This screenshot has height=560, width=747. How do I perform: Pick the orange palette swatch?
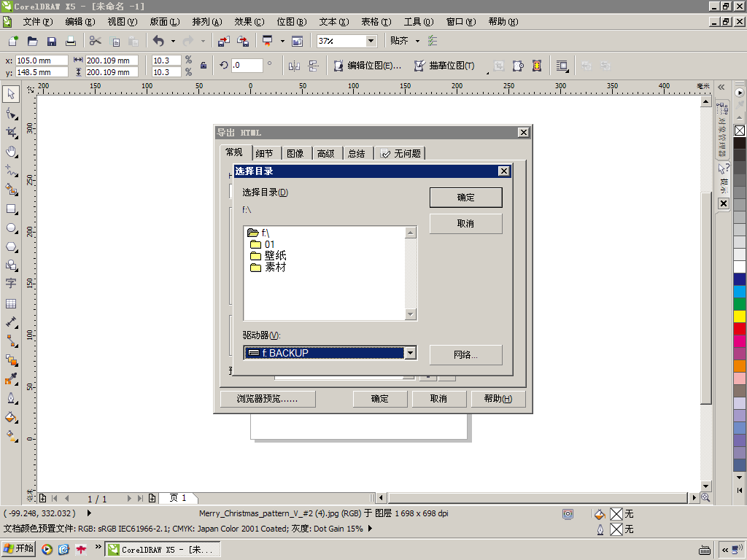740,366
